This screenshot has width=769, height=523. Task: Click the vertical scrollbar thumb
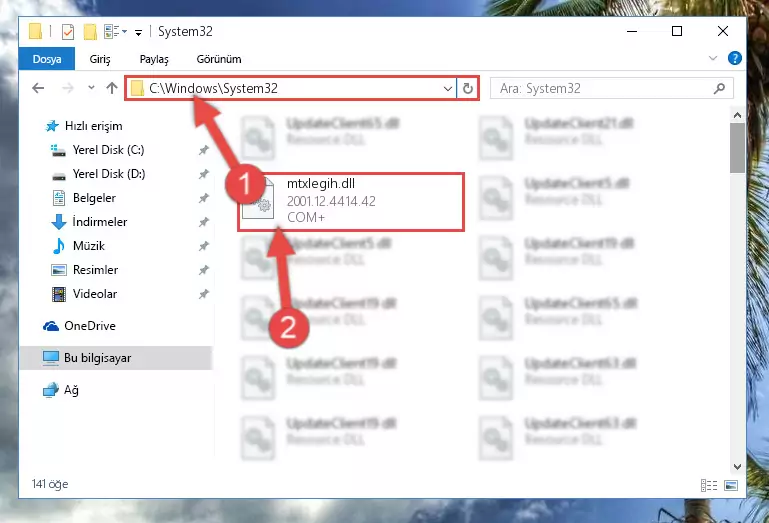pyautogui.click(x=737, y=148)
